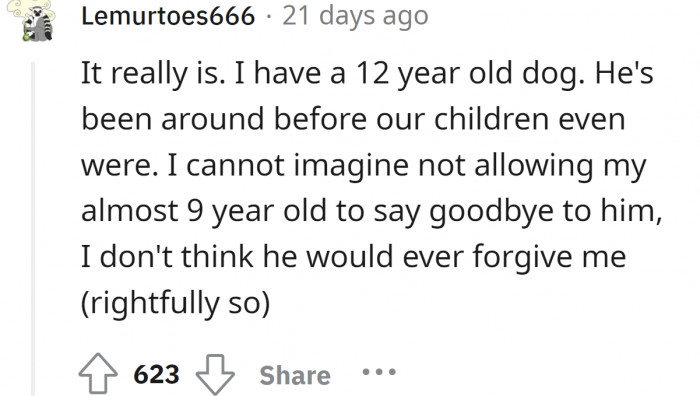
Task: Downvote the comment about the dog
Action: [x=215, y=374]
